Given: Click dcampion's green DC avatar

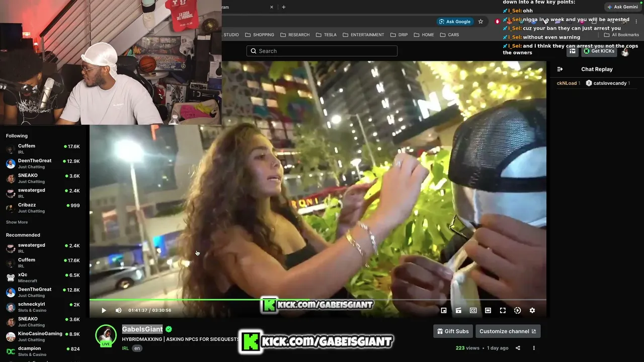Looking at the screenshot, I should (11, 351).
